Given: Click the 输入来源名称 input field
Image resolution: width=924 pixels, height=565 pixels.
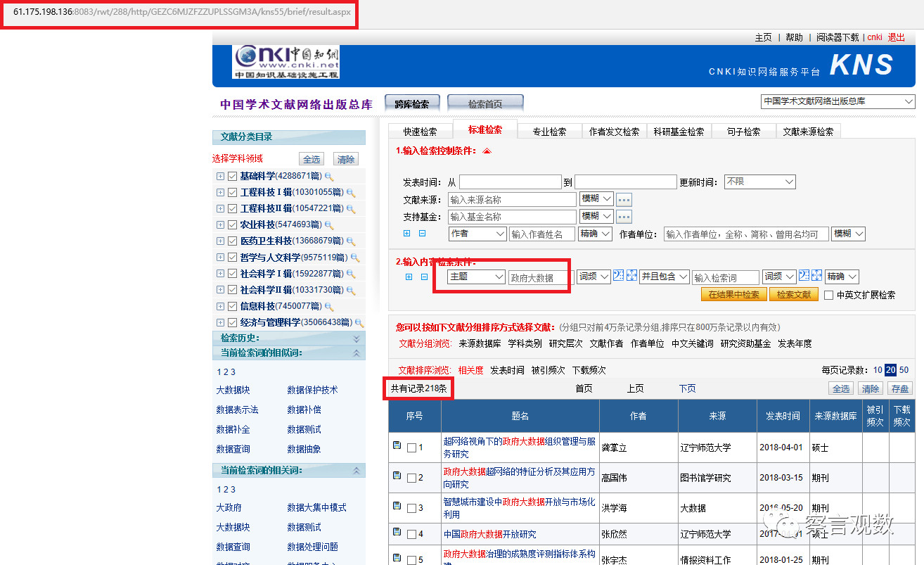Looking at the screenshot, I should coord(511,199).
